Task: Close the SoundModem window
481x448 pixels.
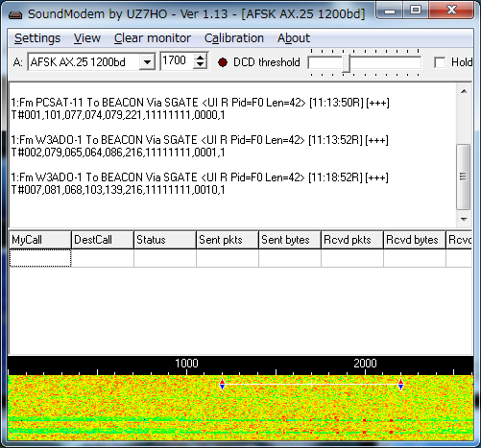Action: [x=451, y=11]
